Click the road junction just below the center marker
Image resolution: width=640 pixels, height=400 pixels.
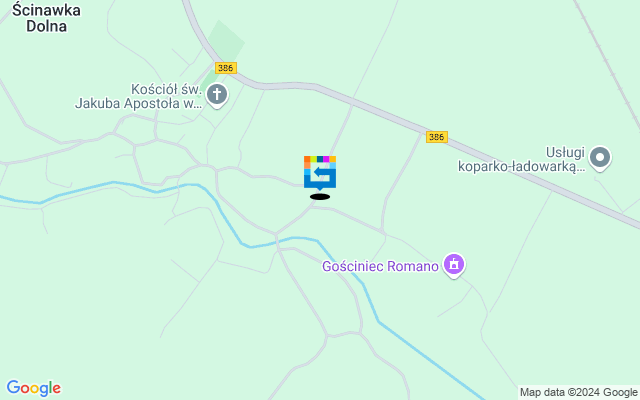click(313, 207)
